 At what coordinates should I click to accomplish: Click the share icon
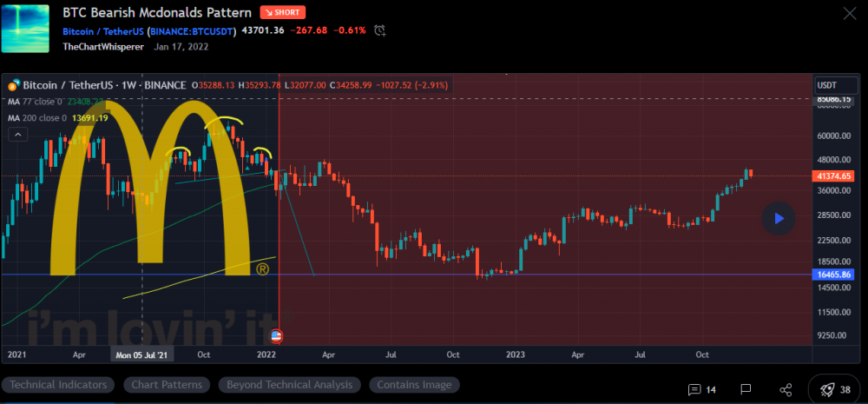786,389
